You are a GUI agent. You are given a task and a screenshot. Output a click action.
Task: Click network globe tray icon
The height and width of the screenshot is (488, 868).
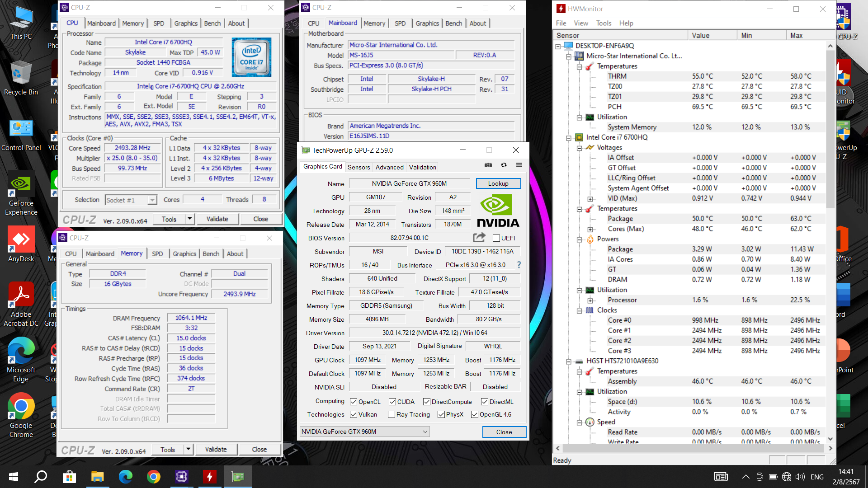tap(787, 477)
